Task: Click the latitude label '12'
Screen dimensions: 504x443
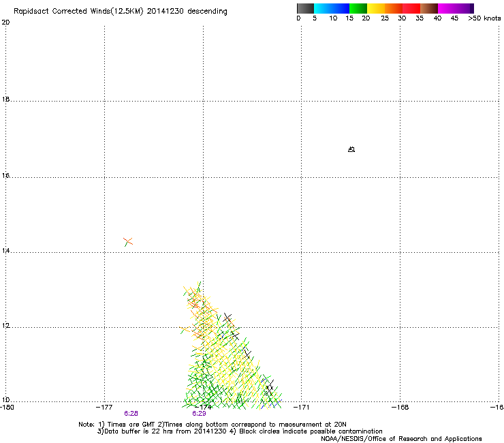Action: (x=5, y=326)
